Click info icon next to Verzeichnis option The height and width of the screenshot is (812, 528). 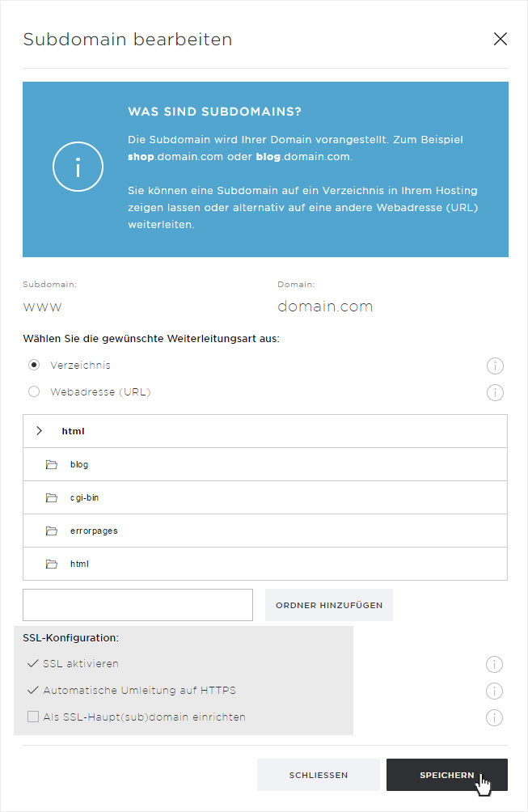495,366
